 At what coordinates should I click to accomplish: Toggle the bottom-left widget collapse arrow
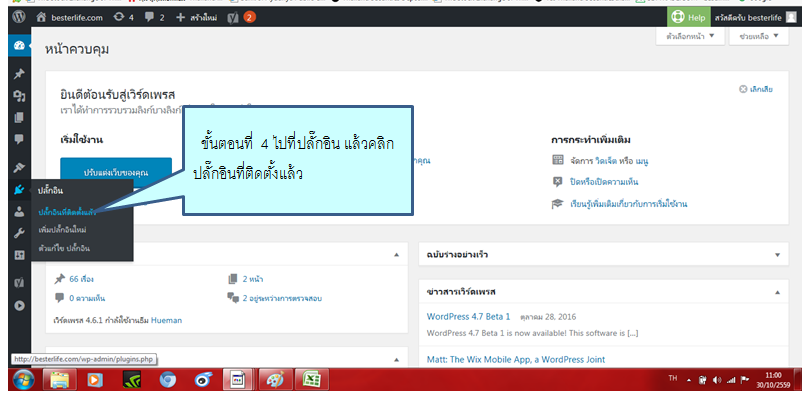(x=396, y=359)
